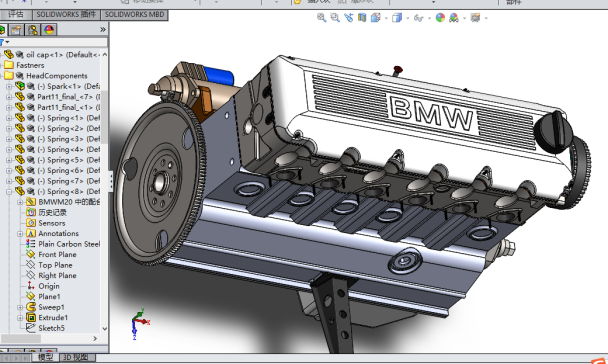Viewport: 608px width, 364px height.
Task: Open the ConfigurationManager panel tab
Action: click(33, 30)
